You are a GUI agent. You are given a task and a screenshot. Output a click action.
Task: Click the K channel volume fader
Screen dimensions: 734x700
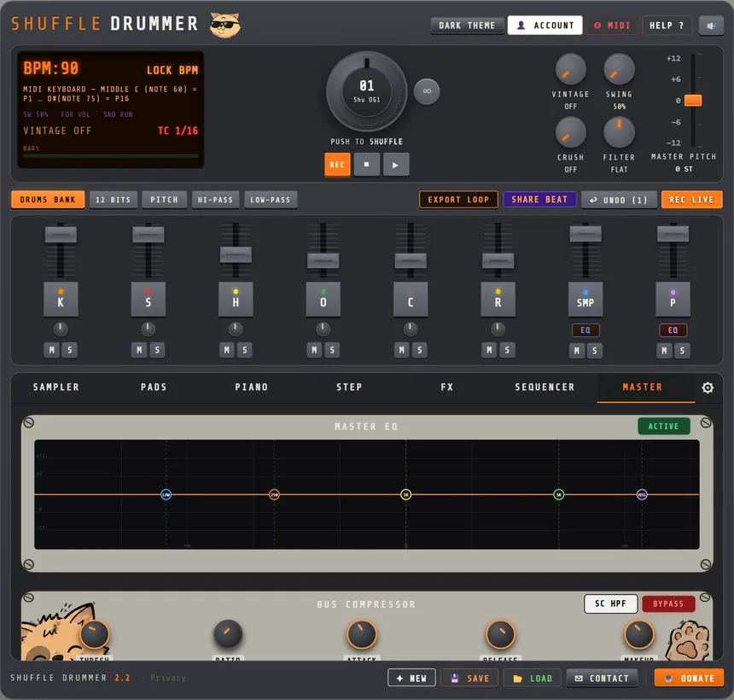[x=61, y=235]
